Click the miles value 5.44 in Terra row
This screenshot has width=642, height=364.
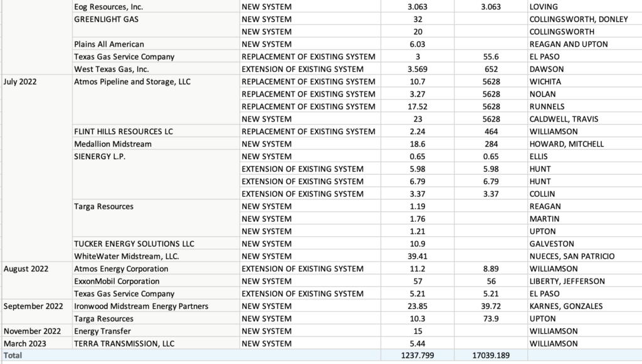coord(417,343)
